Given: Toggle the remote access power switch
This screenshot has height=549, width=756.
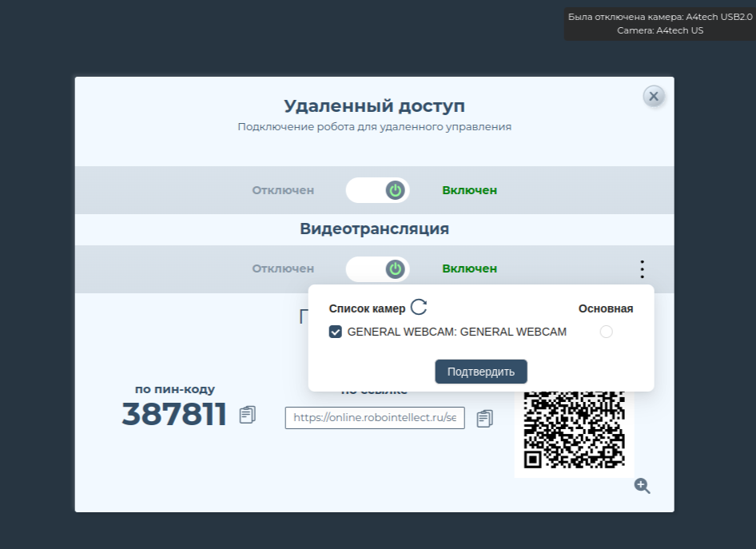Looking at the screenshot, I should (377, 190).
